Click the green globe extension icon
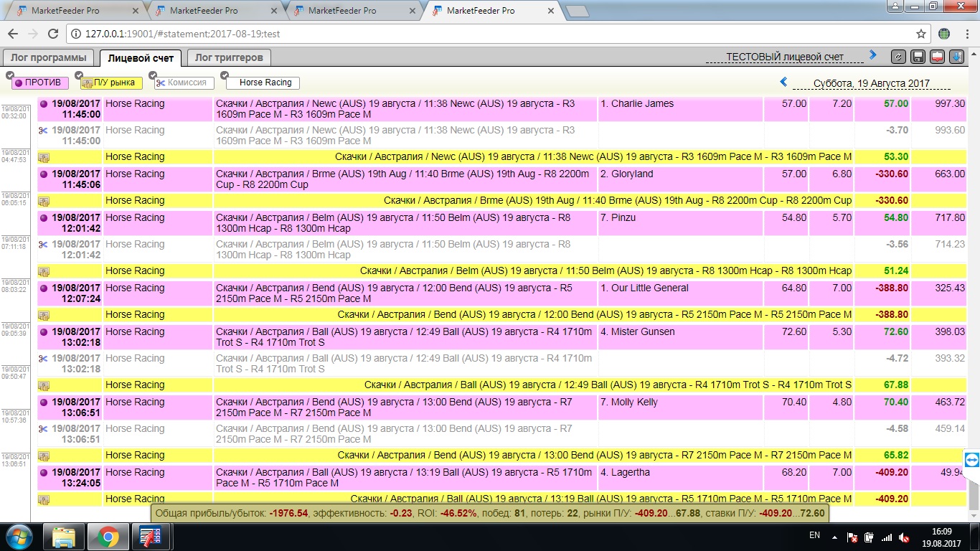Screen dimensions: 980x551 944,34
